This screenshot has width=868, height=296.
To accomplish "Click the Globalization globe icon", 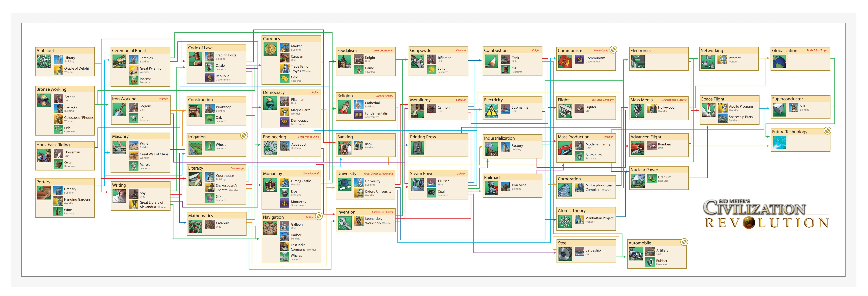I will tap(779, 61).
